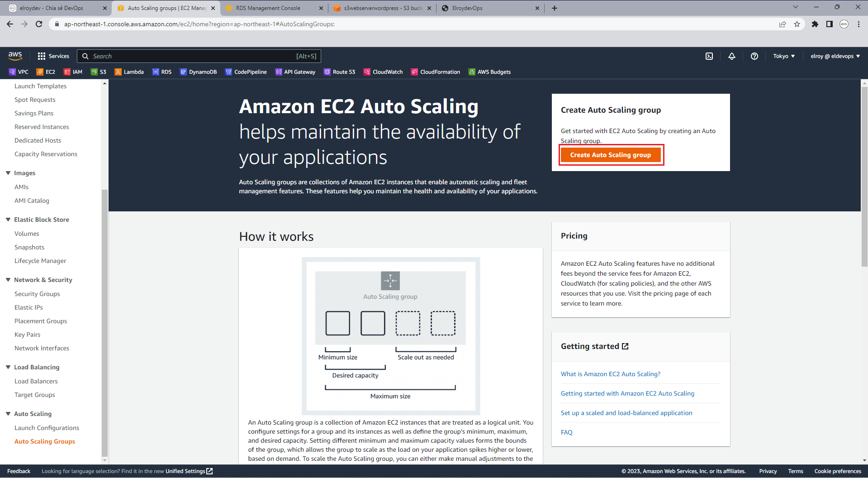This screenshot has width=868, height=478.
Task: Open a new browser tab
Action: pyautogui.click(x=555, y=8)
